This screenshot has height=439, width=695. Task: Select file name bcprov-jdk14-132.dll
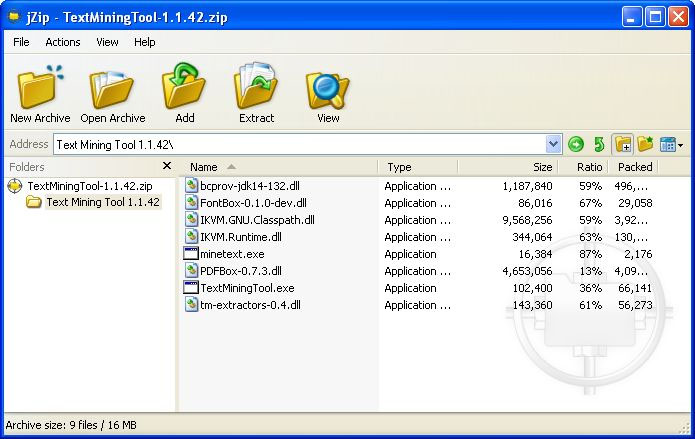click(250, 186)
